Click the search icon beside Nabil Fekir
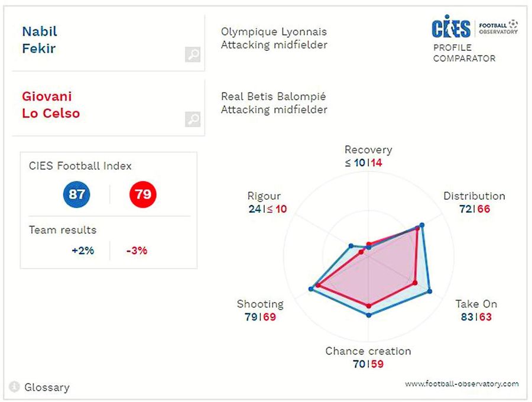Image resolution: width=532 pixels, height=402 pixels. pos(193,55)
